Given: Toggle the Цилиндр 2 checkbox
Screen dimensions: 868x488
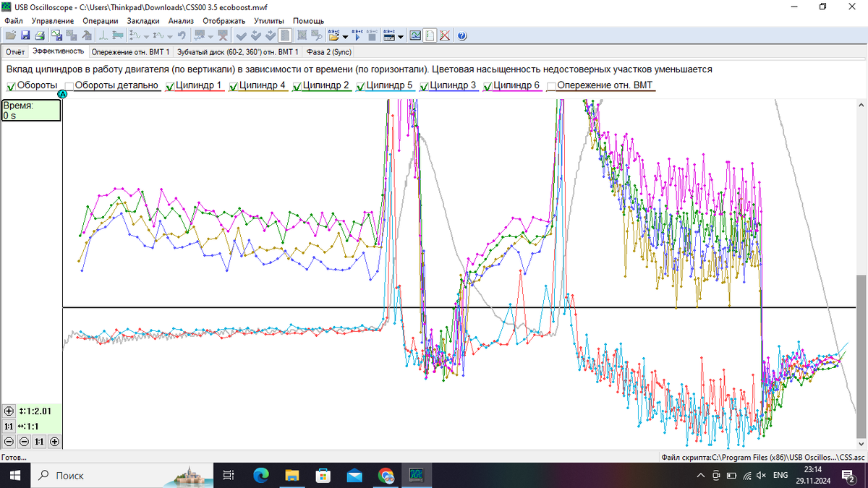Looking at the screenshot, I should pyautogui.click(x=297, y=86).
